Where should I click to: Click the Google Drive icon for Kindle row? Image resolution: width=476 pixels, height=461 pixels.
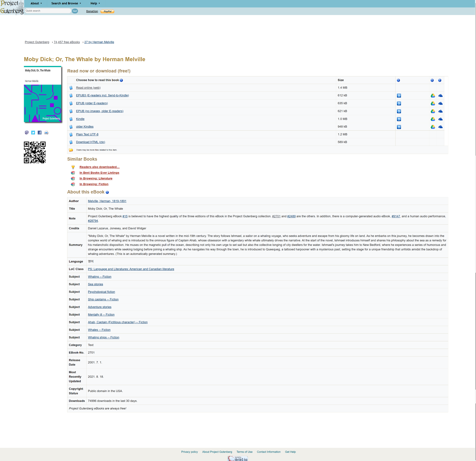[432, 119]
